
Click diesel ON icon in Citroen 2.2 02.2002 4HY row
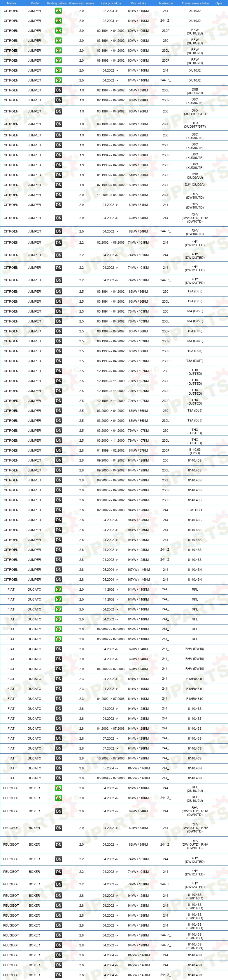[59, 243]
